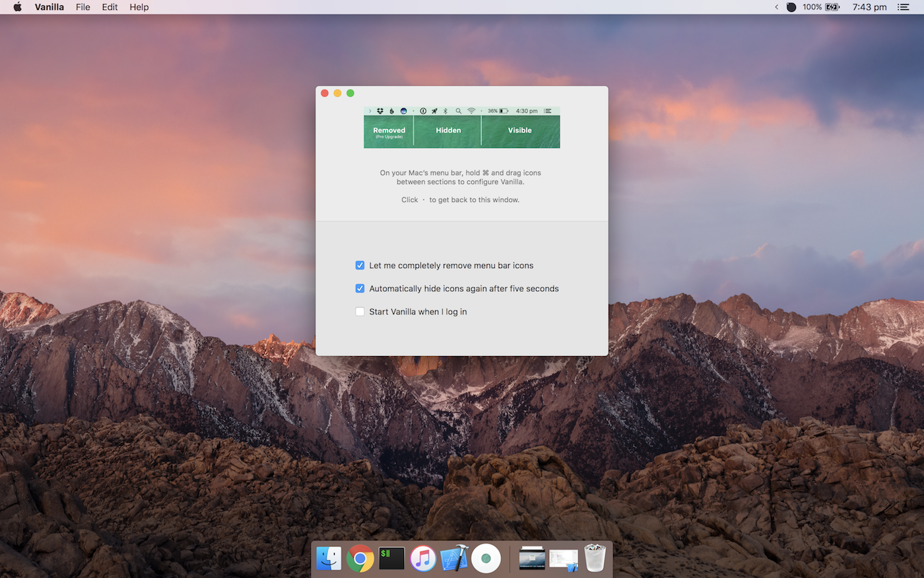The width and height of the screenshot is (924, 578).
Task: Close the Vanilla preferences window
Action: click(325, 93)
